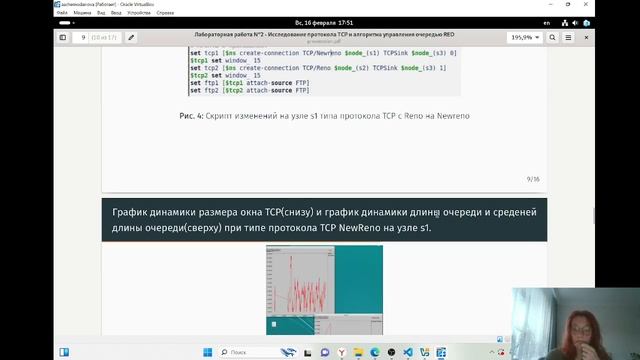Switch the en keyboard layout indicator
640x360 pixels.
[547, 23]
